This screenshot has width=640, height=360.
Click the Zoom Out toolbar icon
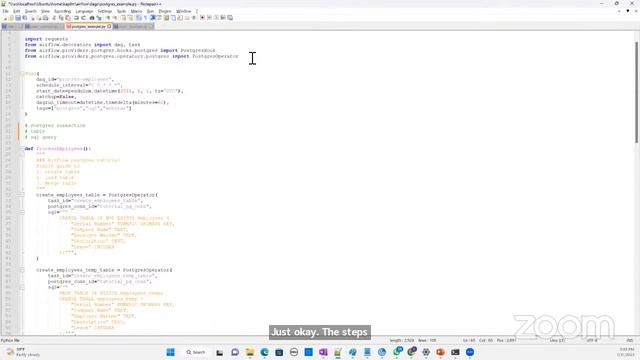pyautogui.click(x=115, y=18)
